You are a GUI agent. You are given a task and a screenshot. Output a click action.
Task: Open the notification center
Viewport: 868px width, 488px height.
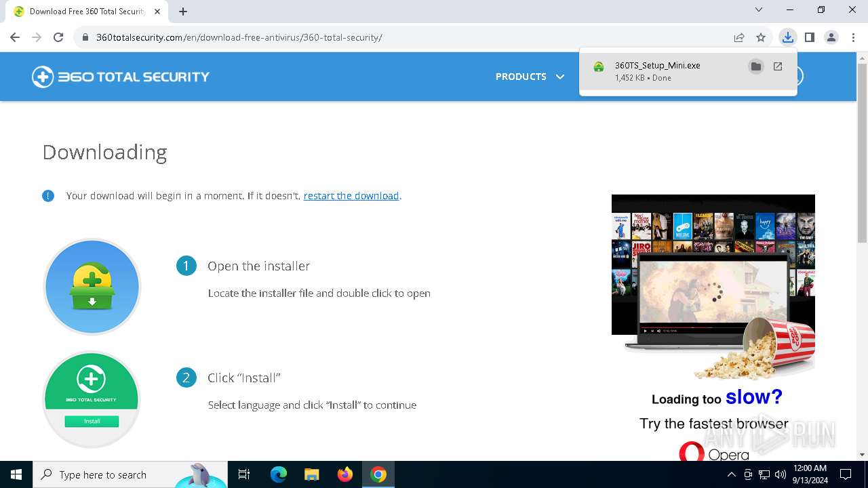pos(846,474)
